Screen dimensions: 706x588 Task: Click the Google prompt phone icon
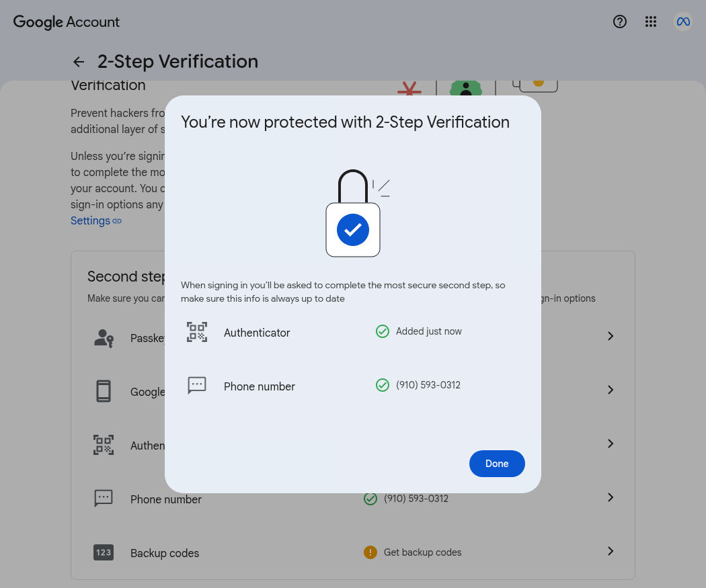(x=104, y=391)
